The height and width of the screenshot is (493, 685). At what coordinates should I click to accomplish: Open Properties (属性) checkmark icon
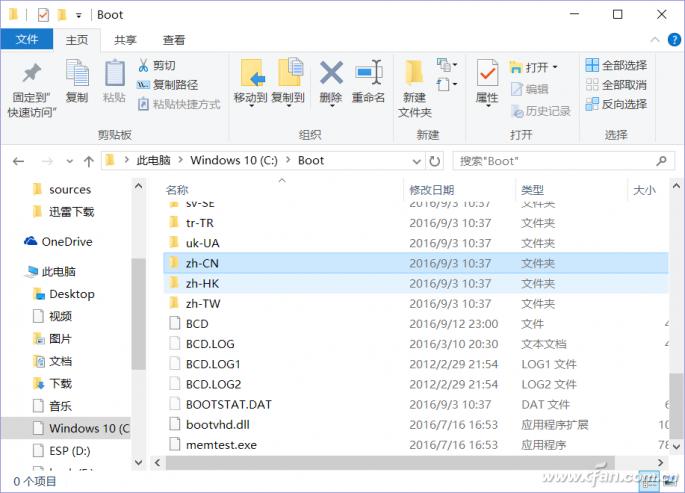tap(487, 72)
